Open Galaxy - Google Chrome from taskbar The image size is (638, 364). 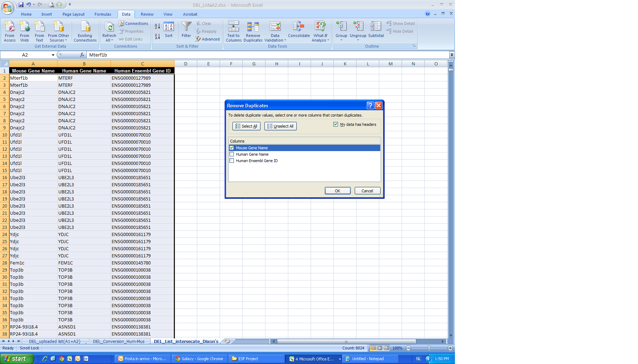point(199,359)
